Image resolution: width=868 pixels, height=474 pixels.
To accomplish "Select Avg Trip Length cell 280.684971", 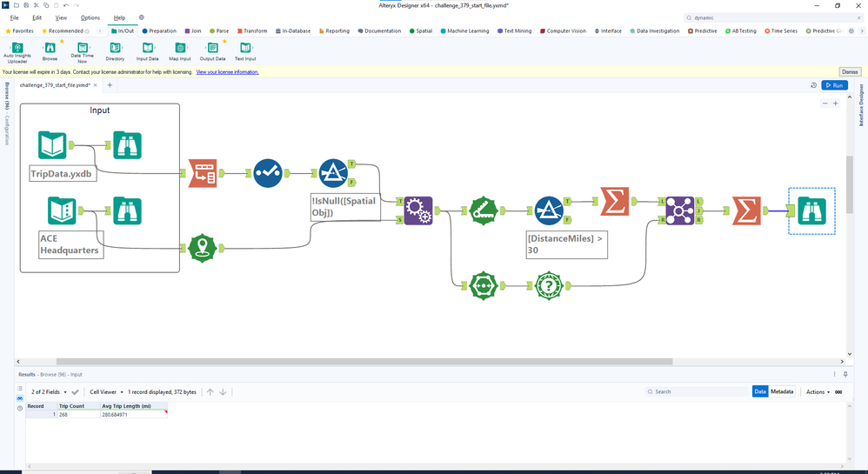I will pyautogui.click(x=133, y=414).
